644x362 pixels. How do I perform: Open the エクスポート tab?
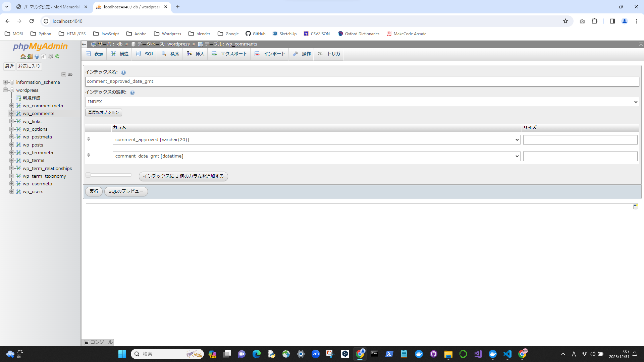point(229,54)
